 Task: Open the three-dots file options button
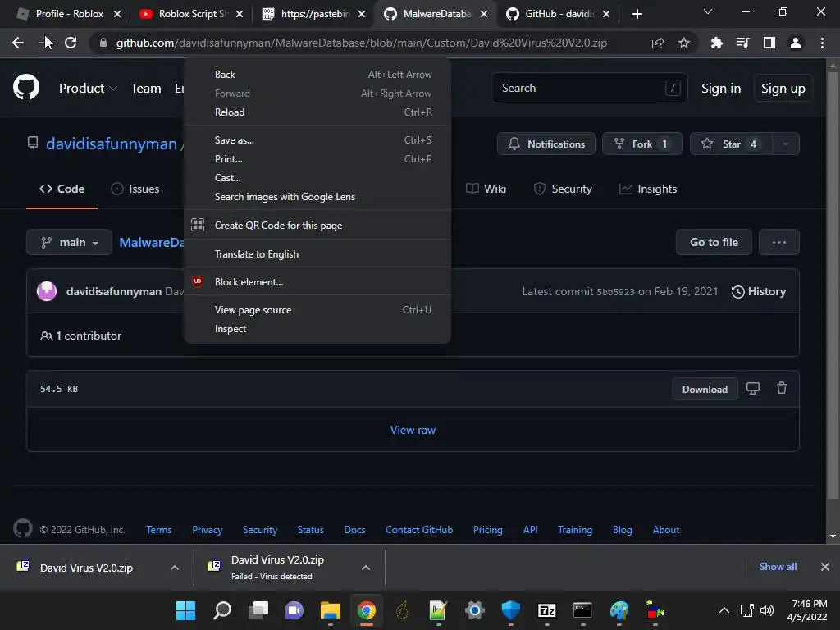coord(779,242)
